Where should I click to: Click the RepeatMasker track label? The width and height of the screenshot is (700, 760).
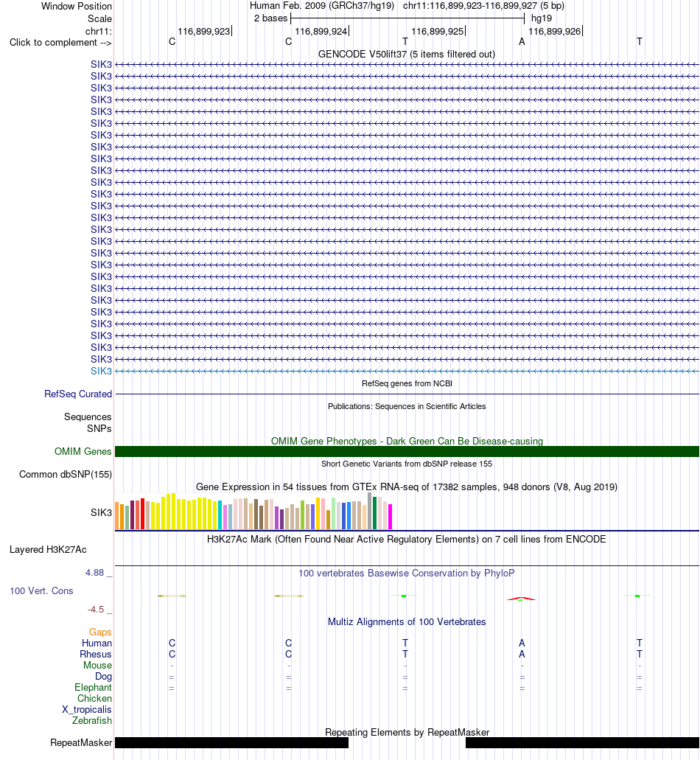[x=81, y=743]
